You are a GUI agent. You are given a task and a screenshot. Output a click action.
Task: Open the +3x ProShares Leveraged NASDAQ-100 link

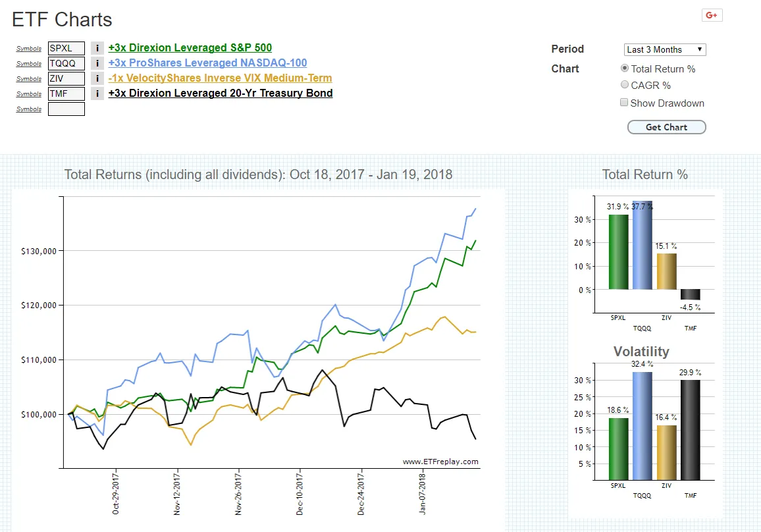[207, 63]
